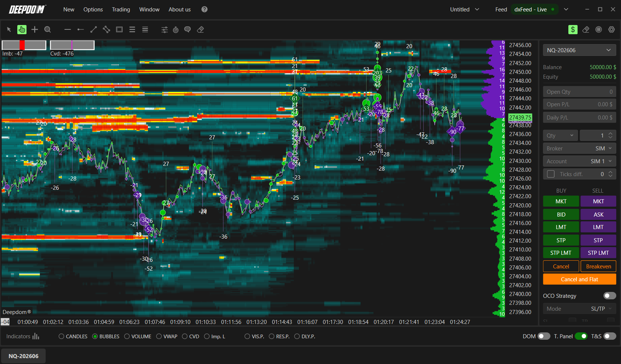Select the multi-point polyline tool
This screenshot has height=364, width=621.
(106, 30)
